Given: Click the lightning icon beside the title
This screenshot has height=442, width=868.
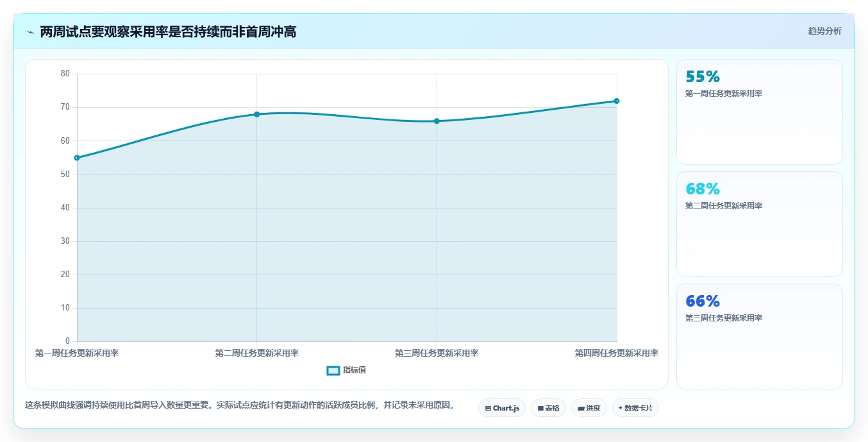Looking at the screenshot, I should pos(30,32).
